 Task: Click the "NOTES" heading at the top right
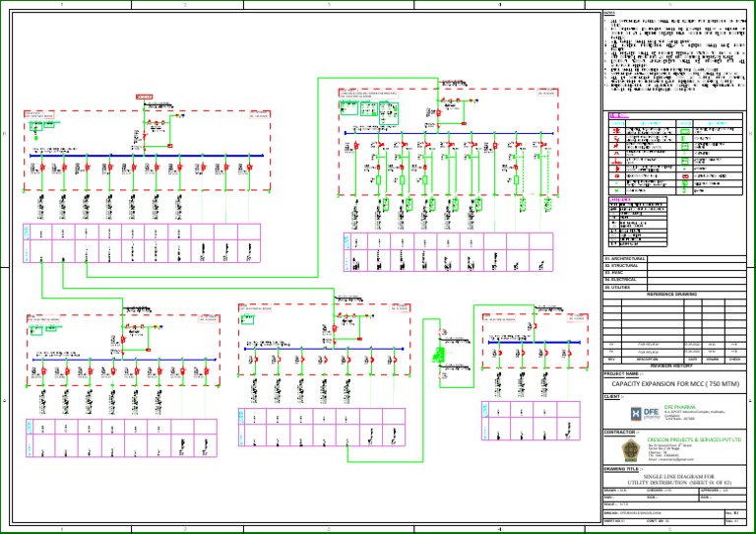(609, 13)
